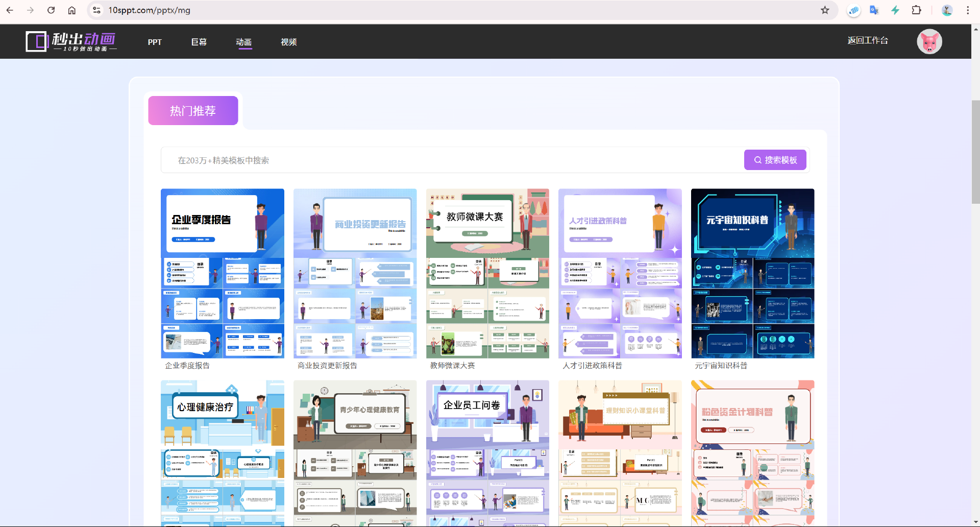Switch to the PPT nav tab

coord(155,42)
